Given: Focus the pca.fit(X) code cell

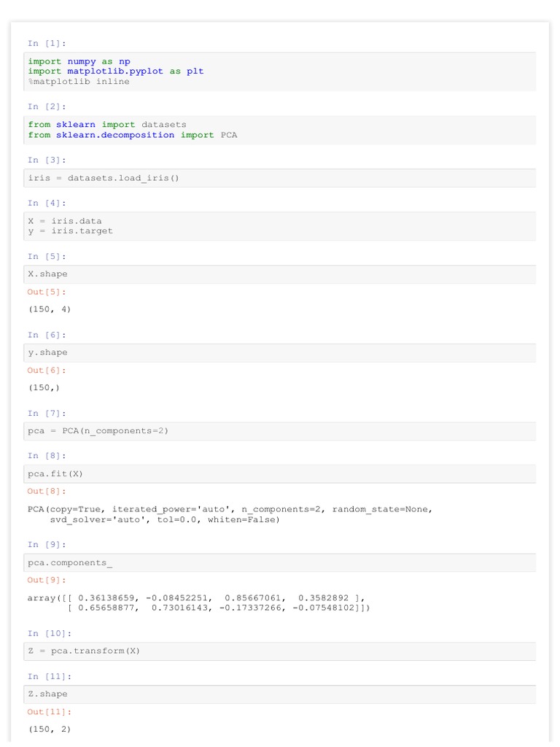Looking at the screenshot, I should click(x=280, y=473).
